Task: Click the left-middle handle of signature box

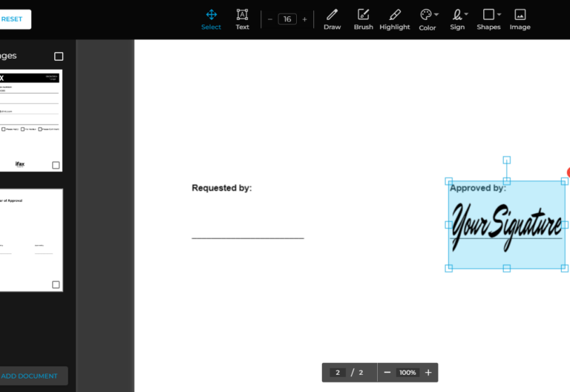Action: 449,225
